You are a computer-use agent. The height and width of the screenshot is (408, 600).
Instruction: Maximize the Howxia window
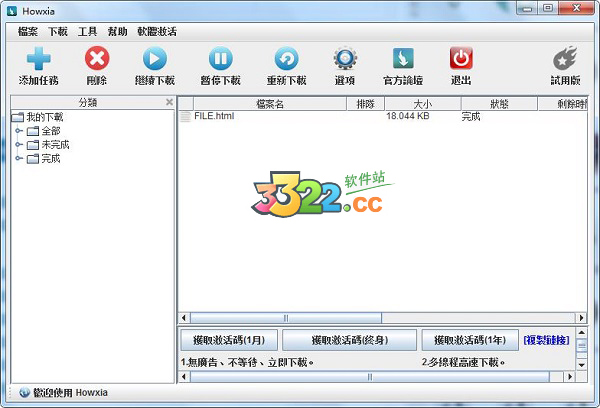(x=548, y=8)
